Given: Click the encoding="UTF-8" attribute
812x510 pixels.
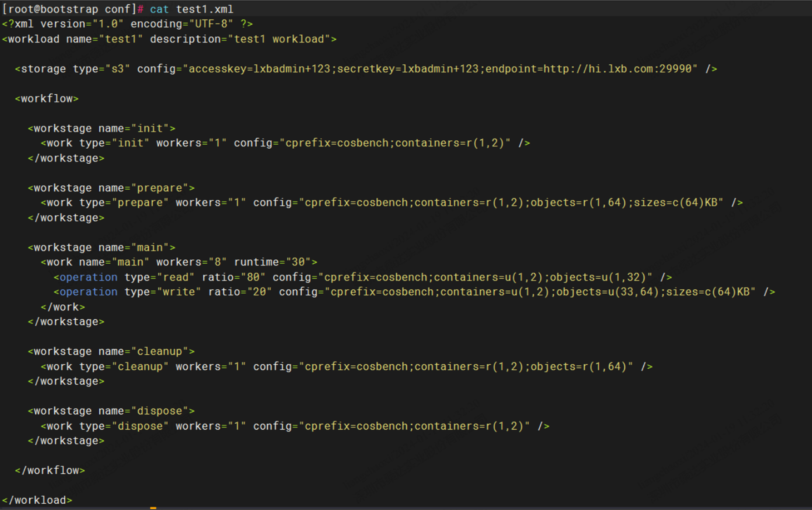Looking at the screenshot, I should pos(182,24).
